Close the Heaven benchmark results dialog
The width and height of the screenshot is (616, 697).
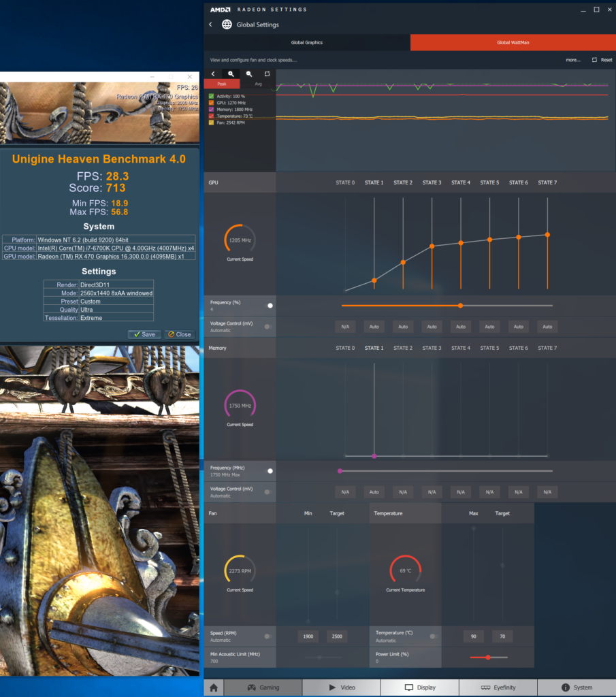click(180, 334)
